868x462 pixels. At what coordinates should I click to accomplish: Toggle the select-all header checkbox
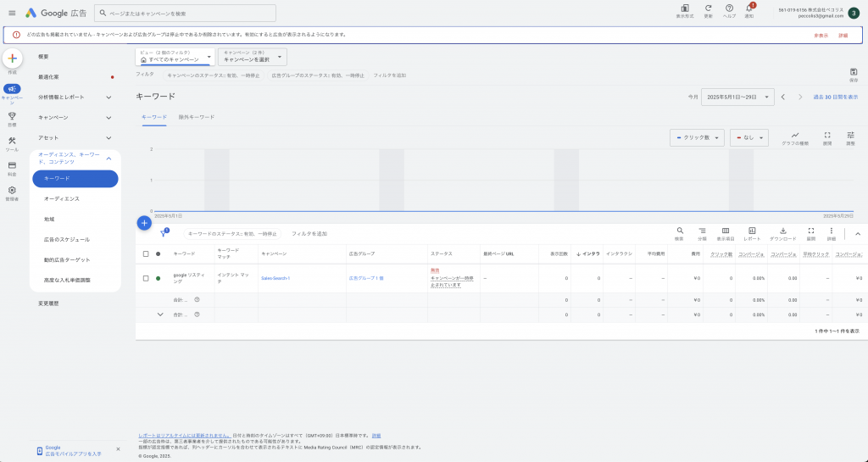tap(146, 254)
